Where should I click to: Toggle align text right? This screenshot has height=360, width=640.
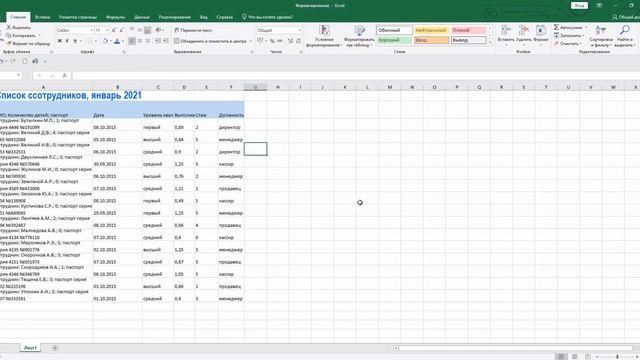pyautogui.click(x=148, y=41)
